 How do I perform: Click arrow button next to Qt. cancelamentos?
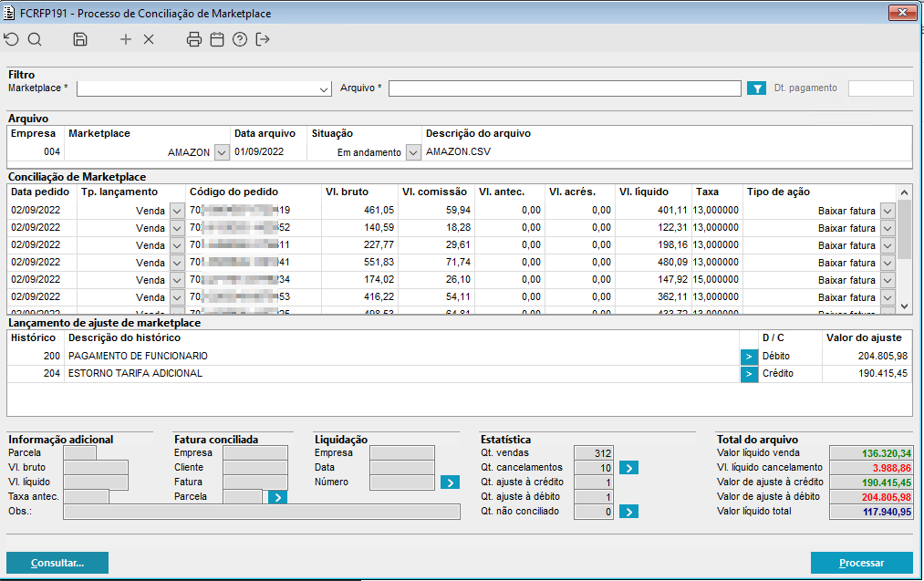pyautogui.click(x=628, y=468)
